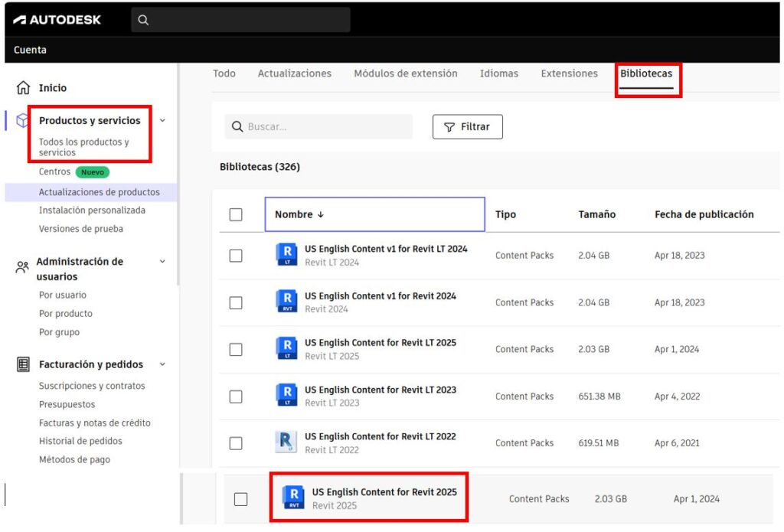Click US English Content v1 for Revit LT 2024
Viewport: 784px width, 532px height.
point(386,249)
